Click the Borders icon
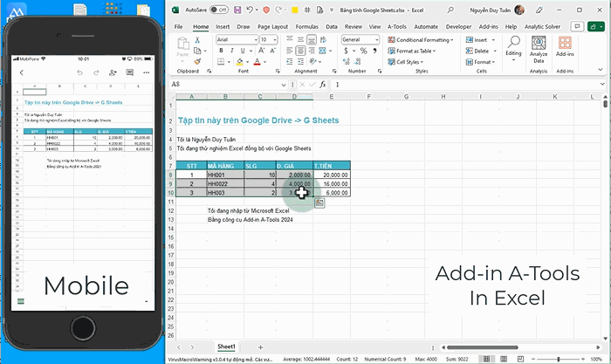The height and width of the screenshot is (364, 611). (x=221, y=62)
